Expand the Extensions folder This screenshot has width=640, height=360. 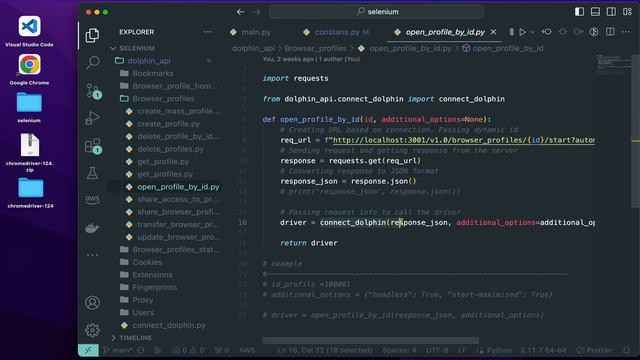click(152, 275)
